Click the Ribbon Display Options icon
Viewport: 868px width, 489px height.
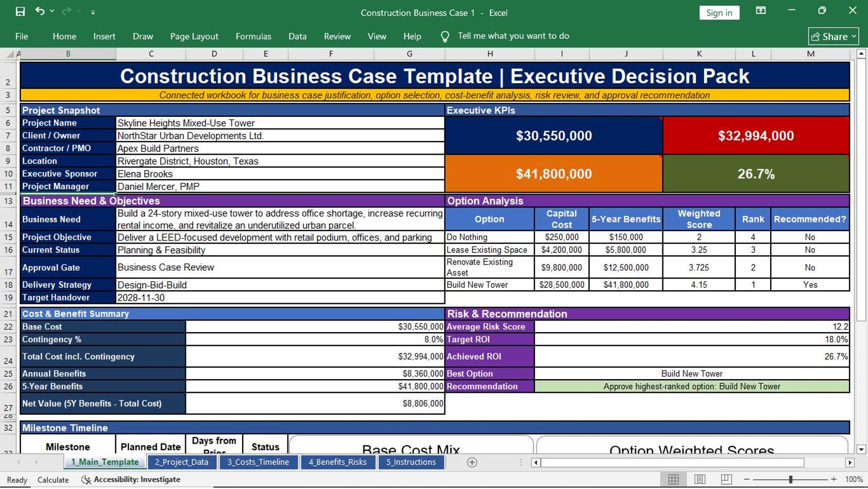pos(761,11)
